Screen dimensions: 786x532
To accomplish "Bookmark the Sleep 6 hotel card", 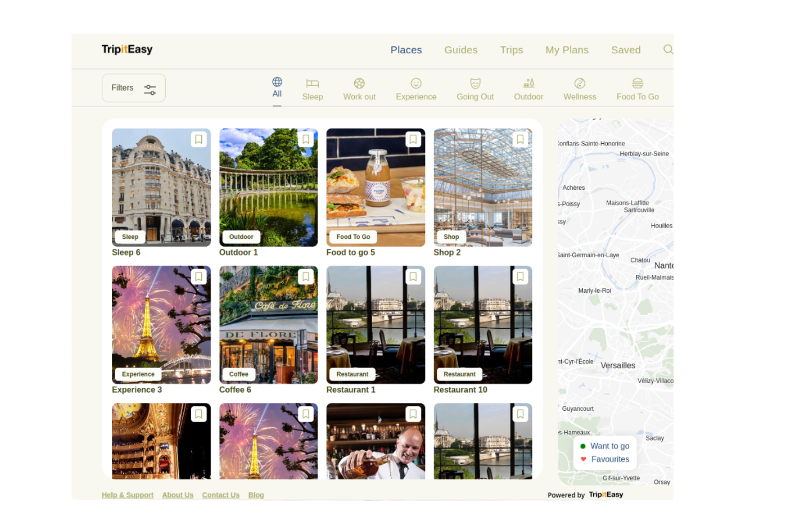I will click(x=199, y=140).
